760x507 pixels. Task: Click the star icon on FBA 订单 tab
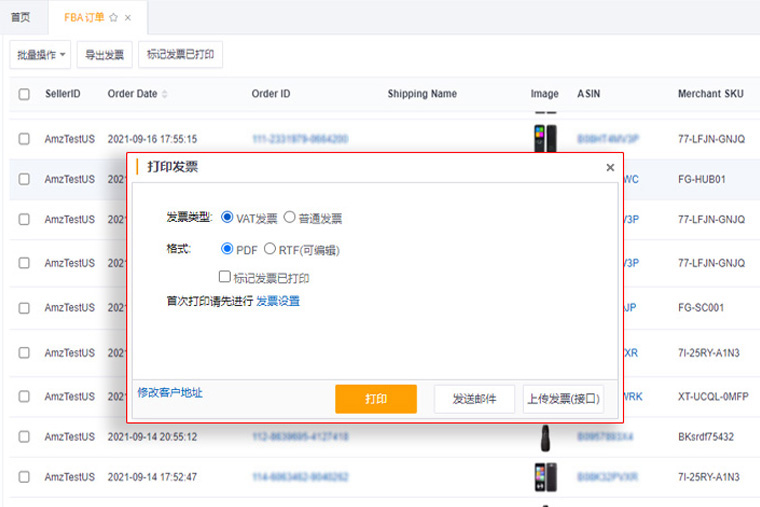click(x=113, y=18)
